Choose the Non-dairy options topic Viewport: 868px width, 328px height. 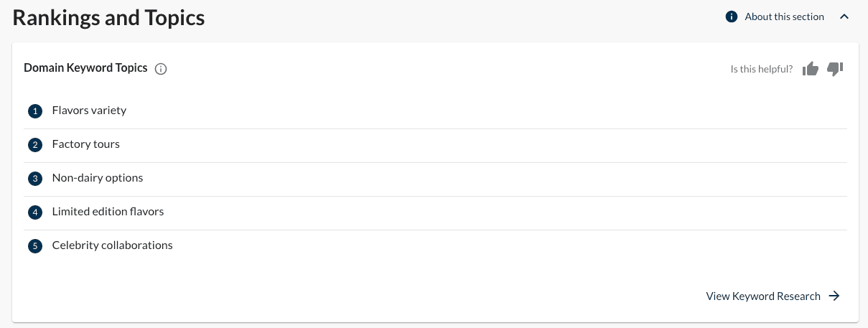point(98,178)
